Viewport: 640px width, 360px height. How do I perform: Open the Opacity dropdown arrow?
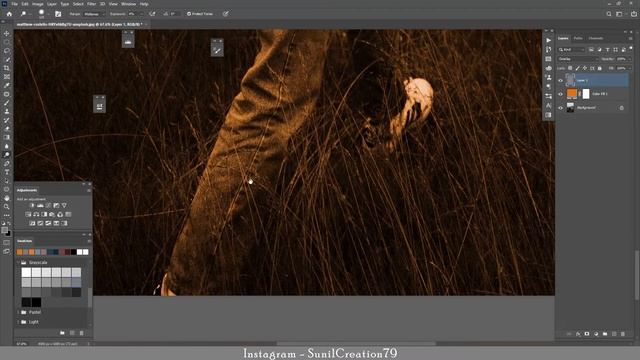pyautogui.click(x=630, y=59)
